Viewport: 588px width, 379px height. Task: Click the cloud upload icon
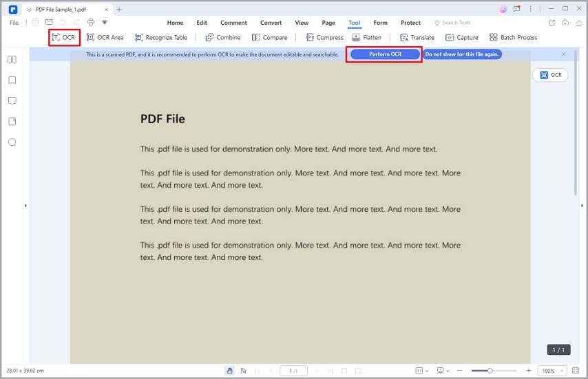tap(565, 23)
